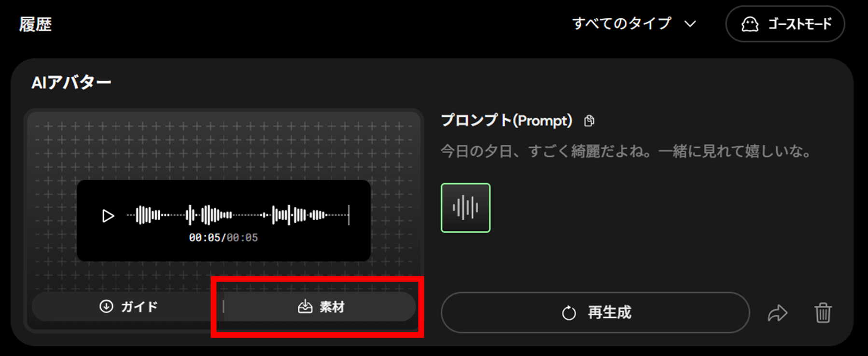Click the ガイド button
The image size is (868, 356).
coord(127,306)
